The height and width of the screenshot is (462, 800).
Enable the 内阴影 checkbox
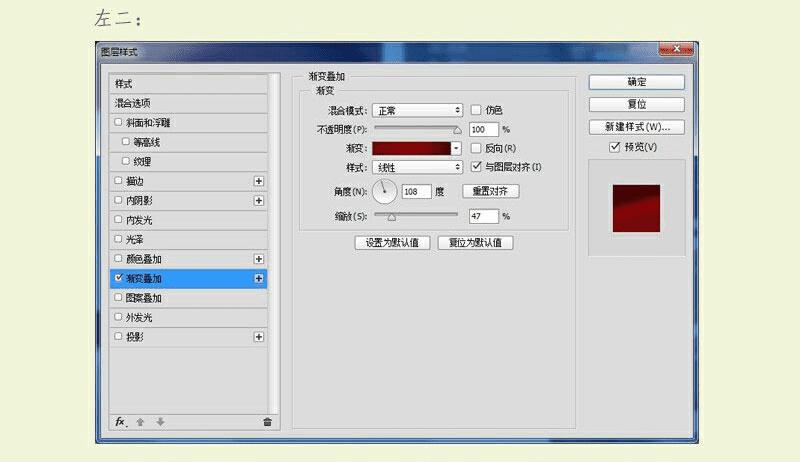(118, 200)
